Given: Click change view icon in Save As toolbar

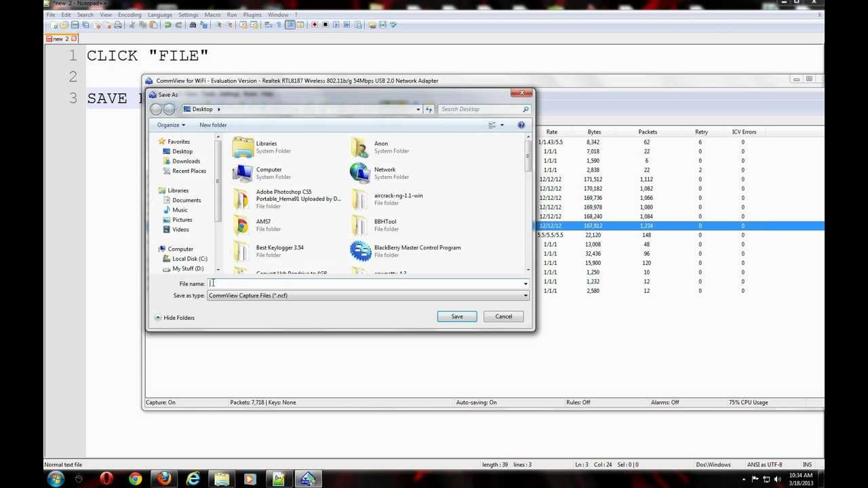Looking at the screenshot, I should [x=492, y=125].
